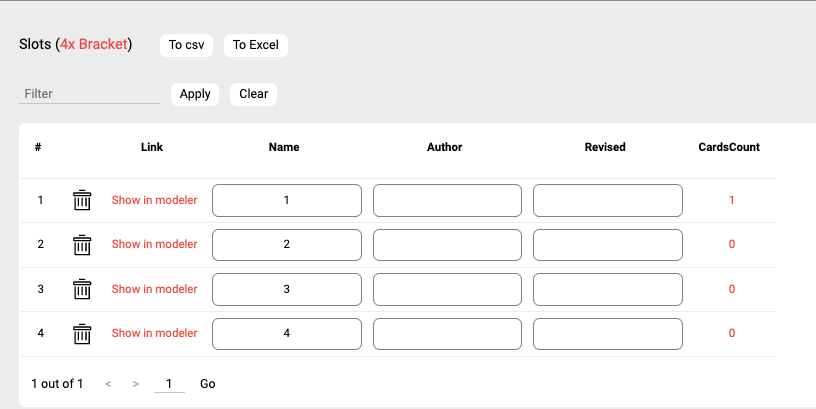
Task: Open CardsCount value for row 1
Action: coord(731,200)
